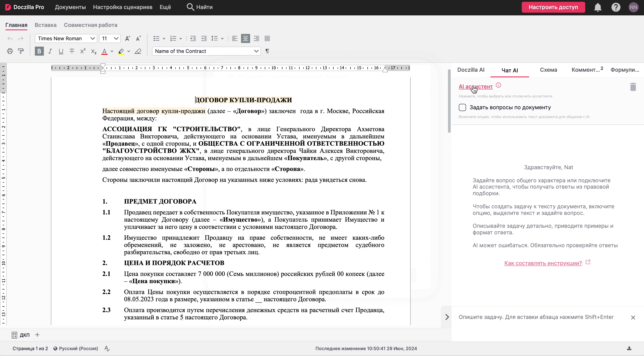The height and width of the screenshot is (356, 644).
Task: Toggle superscript formatting
Action: tap(83, 51)
